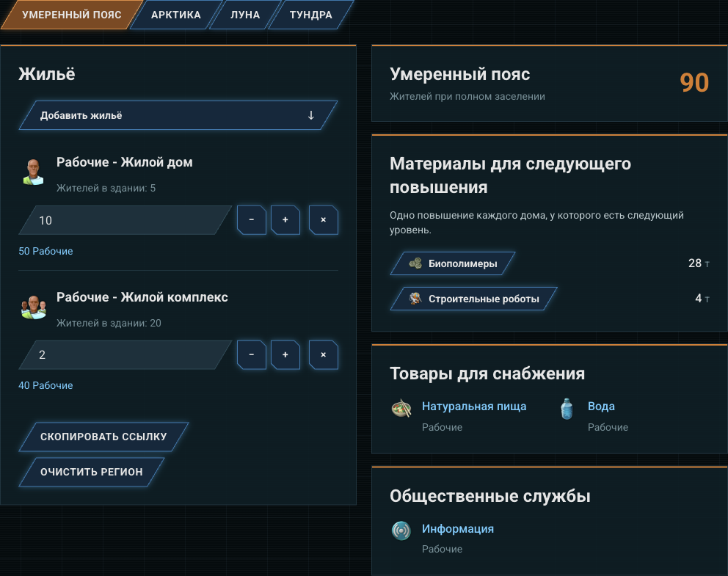Click the 50 Рабочие text
The width and height of the screenshot is (728, 576).
[45, 251]
